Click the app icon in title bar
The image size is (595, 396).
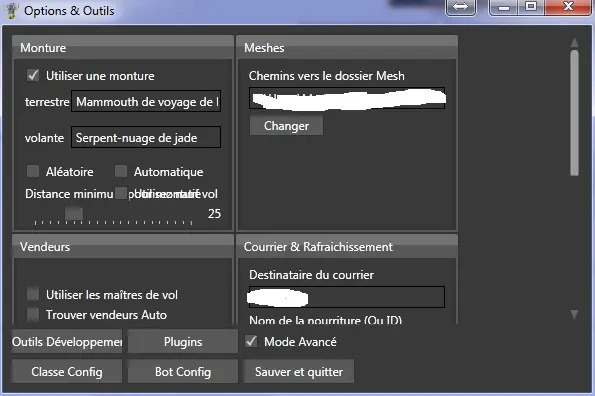(11, 10)
